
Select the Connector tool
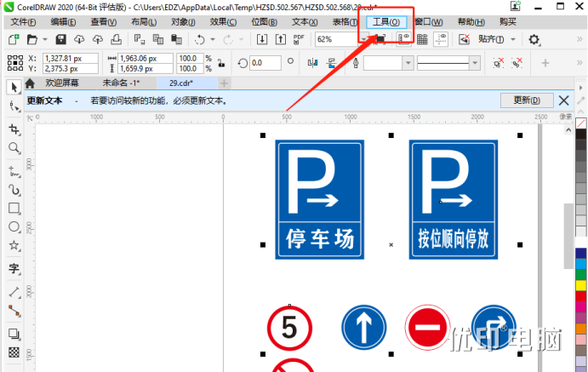tap(14, 311)
